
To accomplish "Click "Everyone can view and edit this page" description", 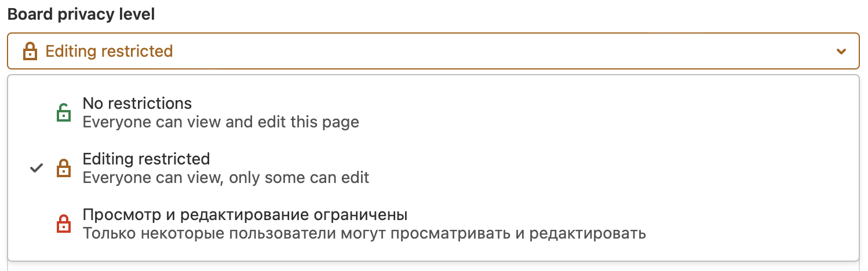I will tap(221, 122).
